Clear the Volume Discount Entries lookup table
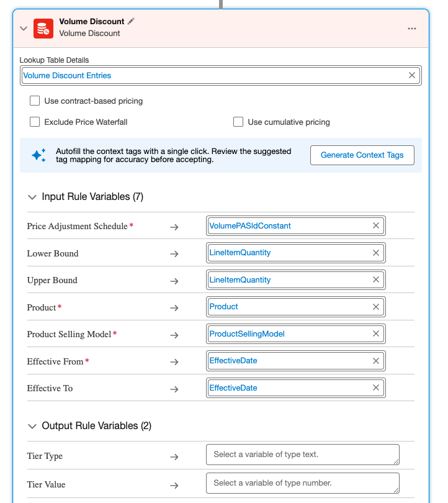The width and height of the screenshot is (448, 503). [412, 75]
